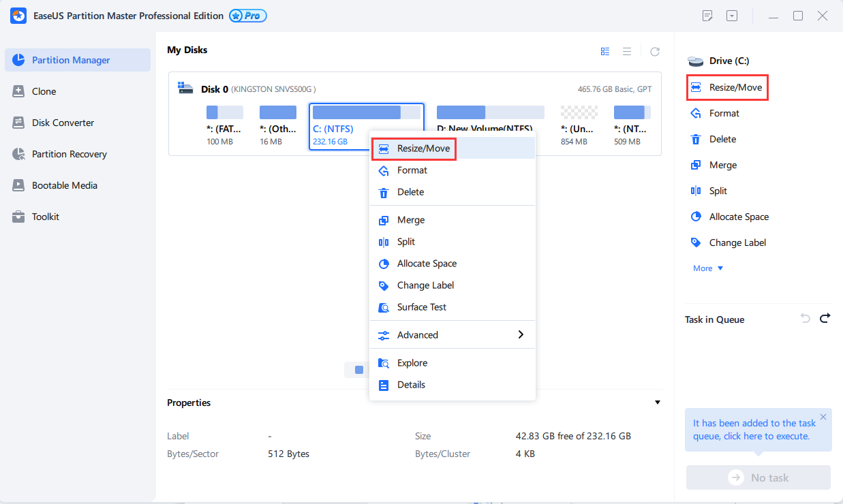The image size is (843, 504).
Task: Choose Delete in the context menu
Action: coord(453,192)
